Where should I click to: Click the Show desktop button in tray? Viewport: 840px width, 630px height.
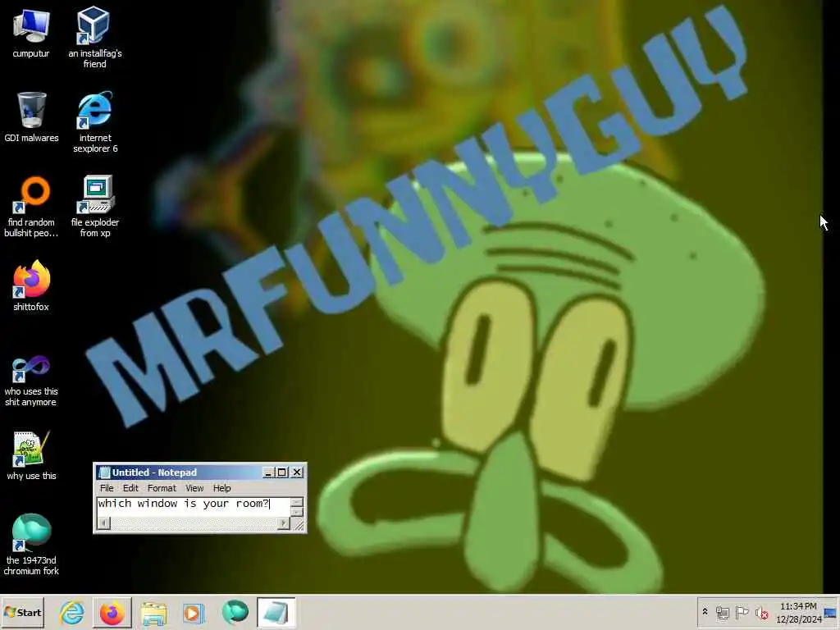click(x=831, y=613)
